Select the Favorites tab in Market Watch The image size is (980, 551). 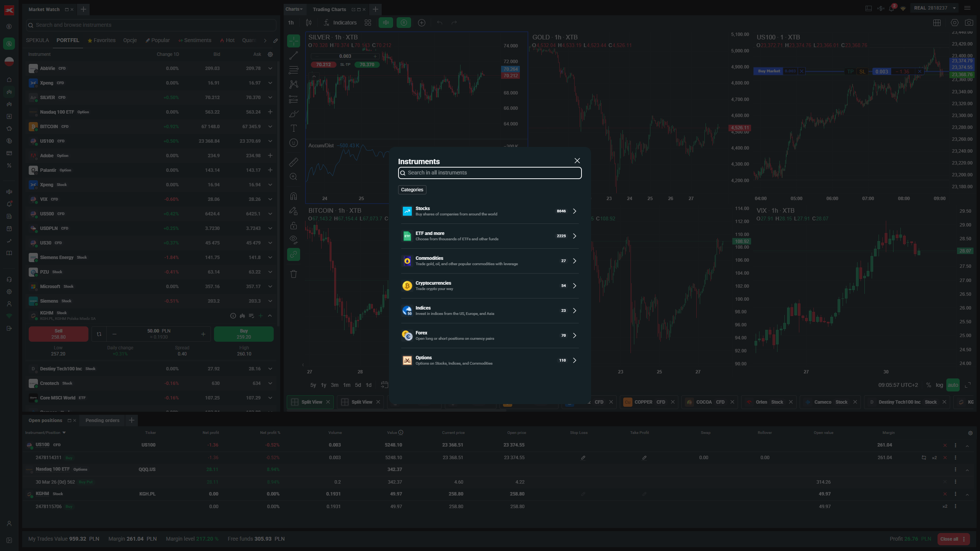pyautogui.click(x=101, y=40)
